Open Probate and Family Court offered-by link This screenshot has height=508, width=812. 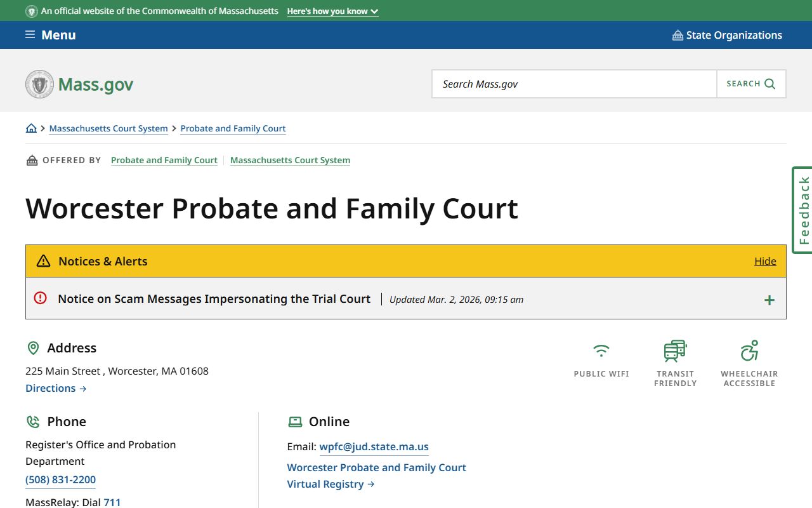pyautogui.click(x=164, y=160)
